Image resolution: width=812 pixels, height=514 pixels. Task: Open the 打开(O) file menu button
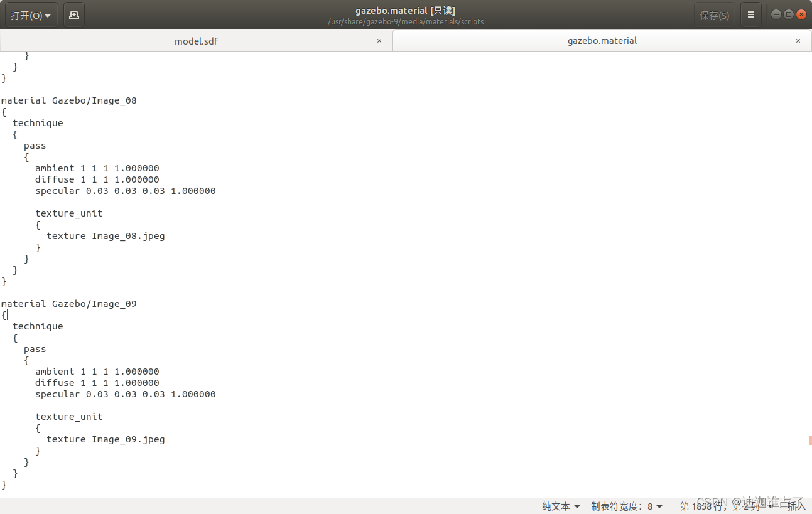click(31, 15)
